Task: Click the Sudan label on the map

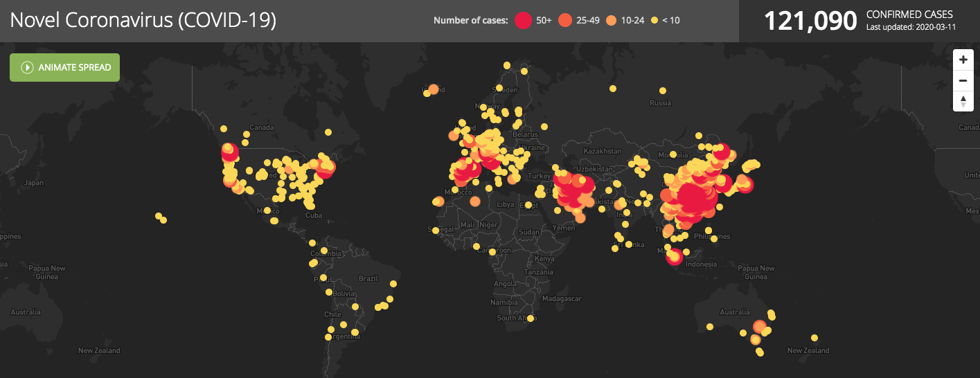Action: click(x=529, y=232)
